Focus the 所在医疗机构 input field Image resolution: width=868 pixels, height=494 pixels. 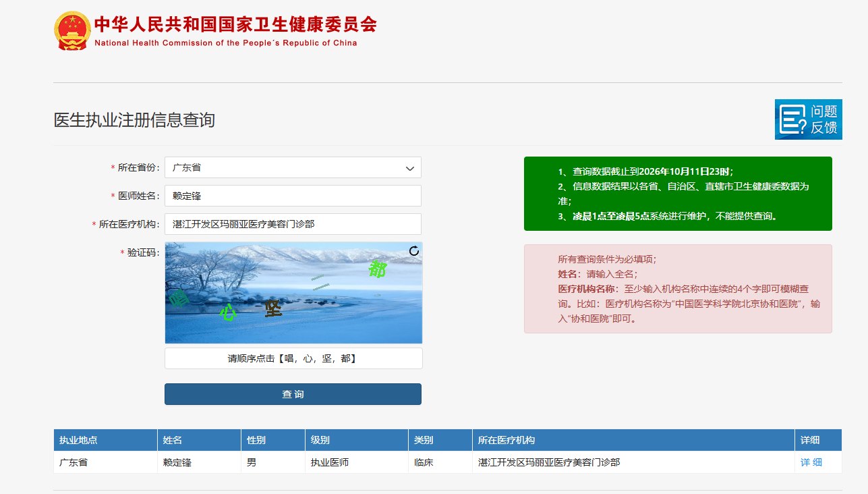pyautogui.click(x=293, y=224)
